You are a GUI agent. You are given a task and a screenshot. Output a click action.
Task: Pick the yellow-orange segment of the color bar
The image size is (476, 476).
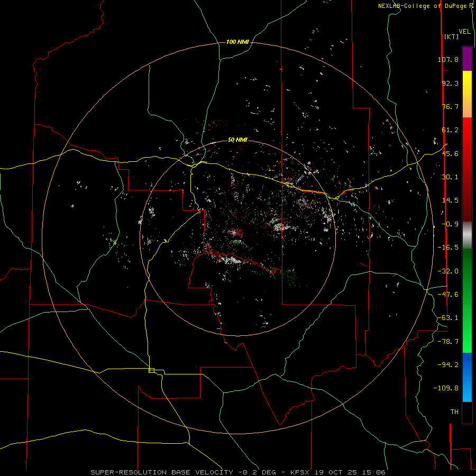coord(467,94)
